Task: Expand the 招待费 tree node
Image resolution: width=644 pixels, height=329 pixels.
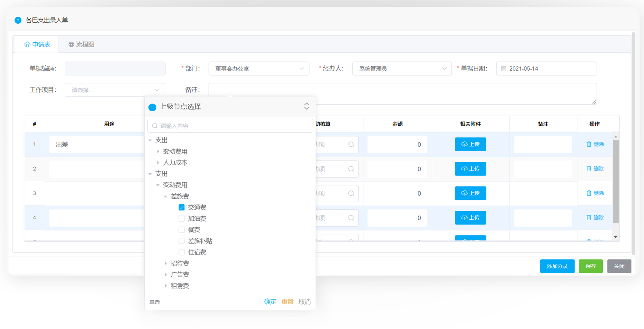Action: click(x=166, y=263)
